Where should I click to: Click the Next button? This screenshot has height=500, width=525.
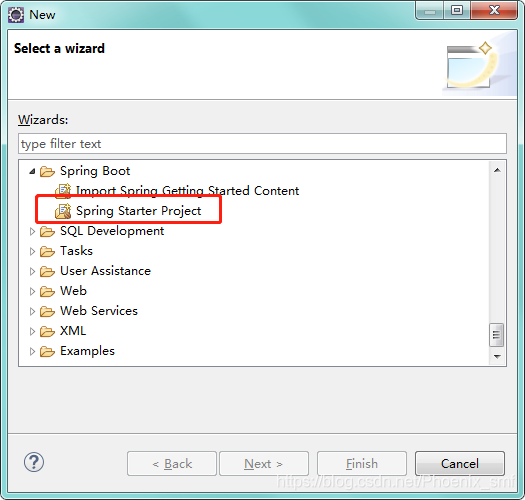[264, 464]
